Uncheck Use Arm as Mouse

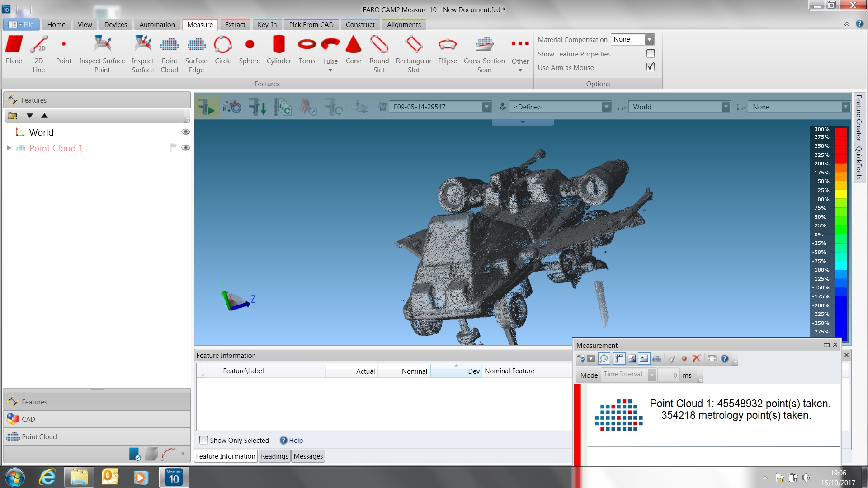coord(651,67)
